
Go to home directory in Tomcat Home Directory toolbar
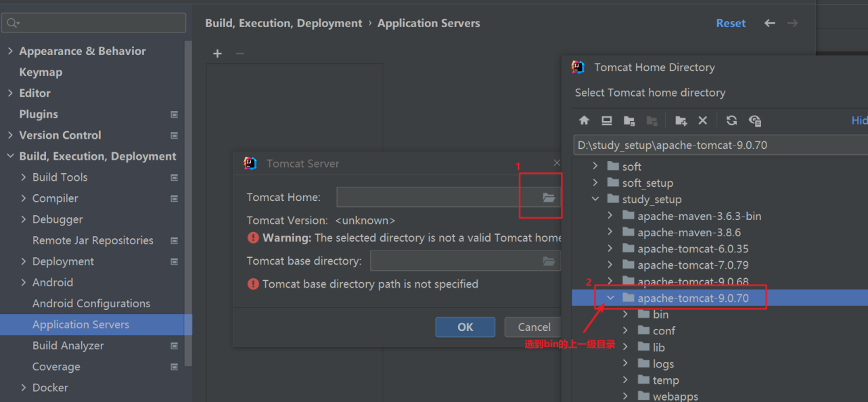pyautogui.click(x=585, y=120)
